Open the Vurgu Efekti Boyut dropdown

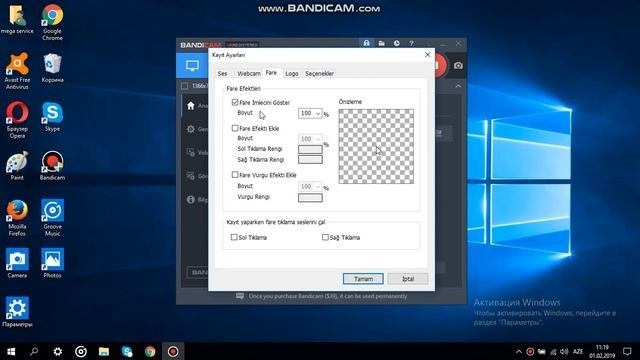click(310, 187)
